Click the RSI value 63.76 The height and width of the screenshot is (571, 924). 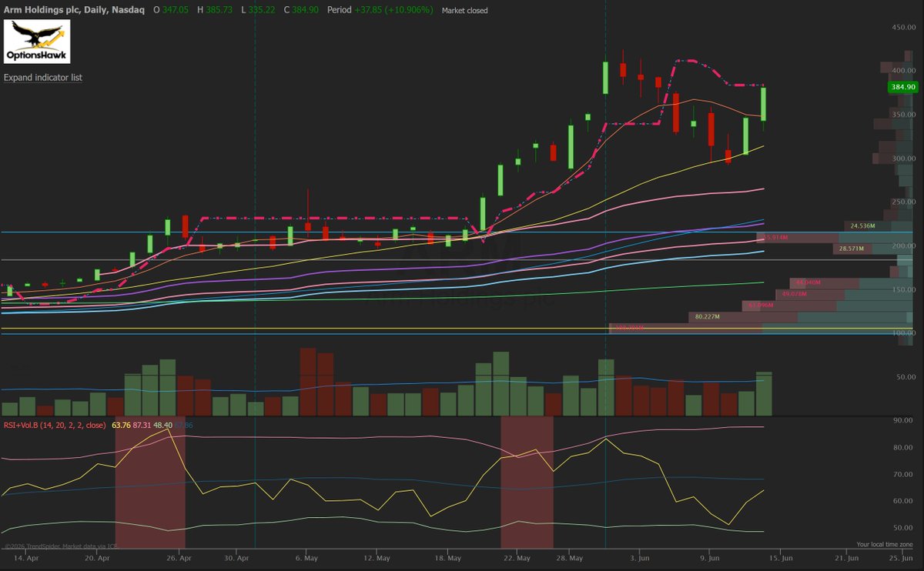pos(121,424)
